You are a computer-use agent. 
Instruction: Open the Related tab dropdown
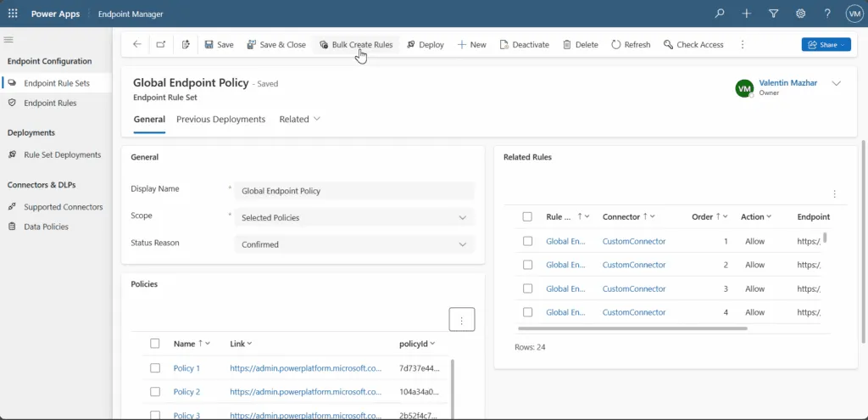(x=299, y=119)
